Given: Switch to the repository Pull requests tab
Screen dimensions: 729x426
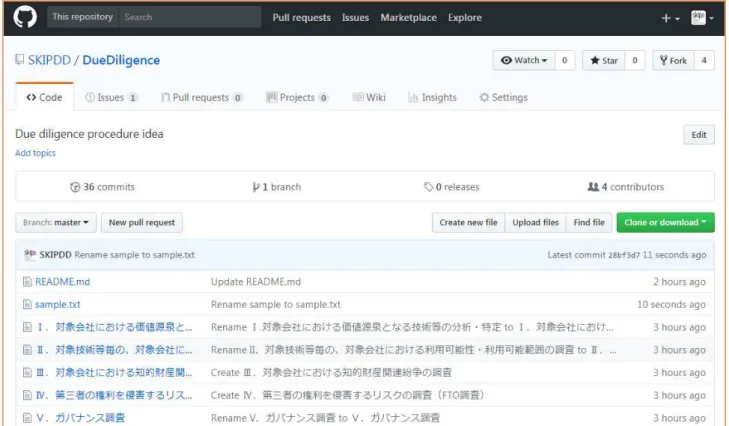Looking at the screenshot, I should (201, 98).
